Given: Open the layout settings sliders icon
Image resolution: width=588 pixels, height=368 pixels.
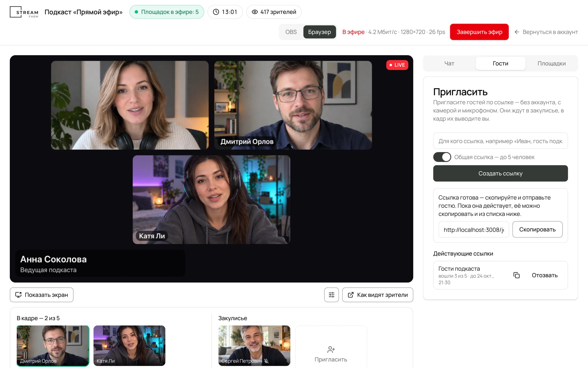Looking at the screenshot, I should pos(331,295).
